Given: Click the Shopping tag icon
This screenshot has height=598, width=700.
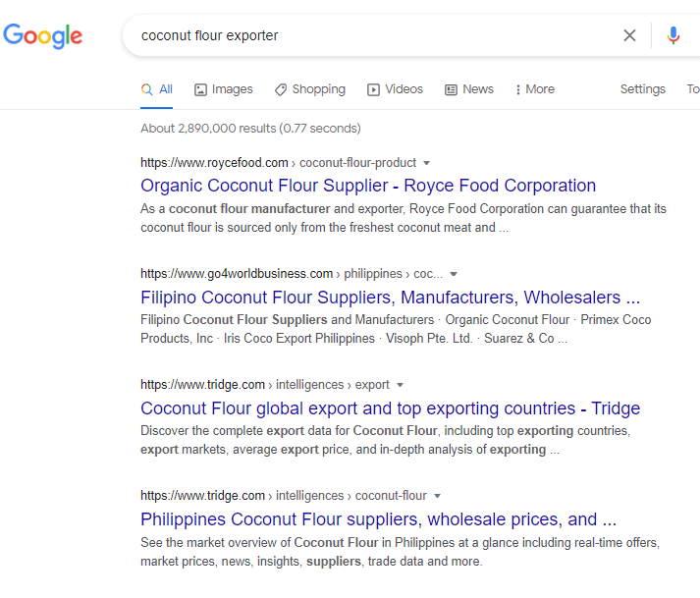Looking at the screenshot, I should (x=281, y=89).
